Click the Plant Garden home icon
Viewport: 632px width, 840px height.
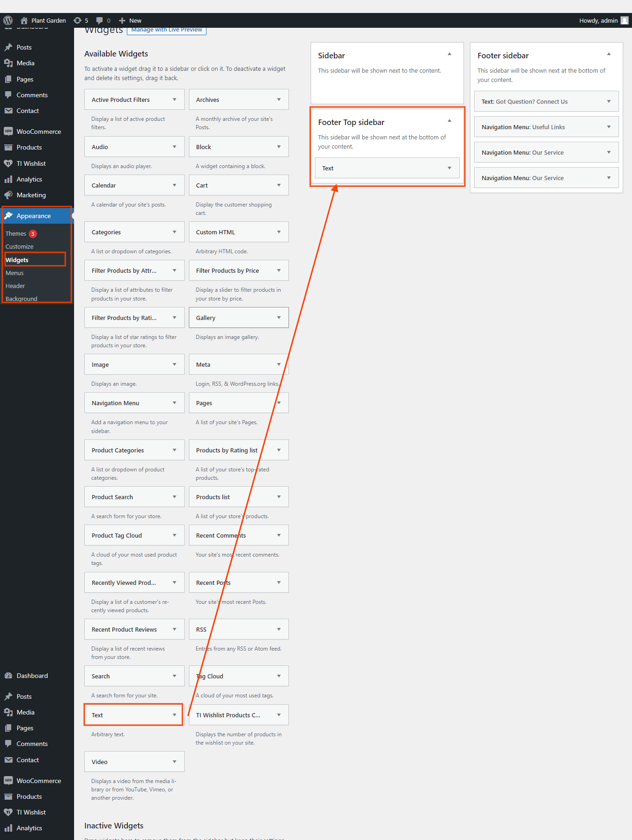24,20
